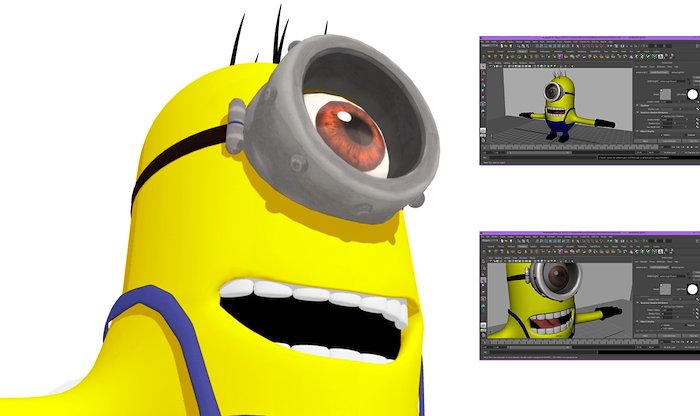Select the top Select tool in upper Maya toolbox
This screenshot has width=700, height=416.
tap(483, 66)
